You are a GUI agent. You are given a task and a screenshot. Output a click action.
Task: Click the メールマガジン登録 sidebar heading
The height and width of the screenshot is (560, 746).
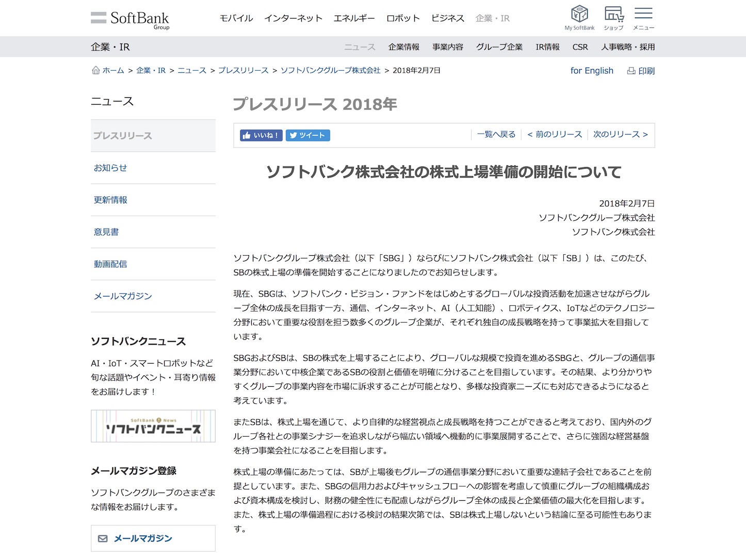134,471
